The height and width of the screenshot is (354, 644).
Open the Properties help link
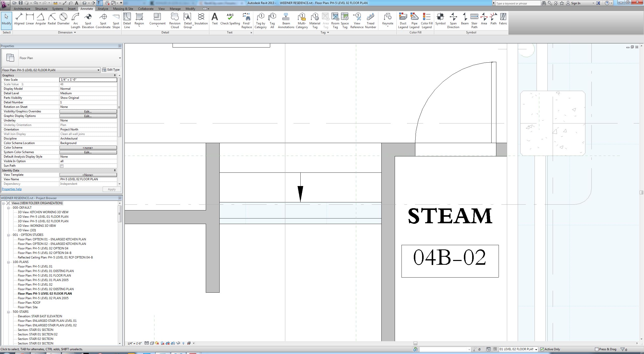click(12, 189)
